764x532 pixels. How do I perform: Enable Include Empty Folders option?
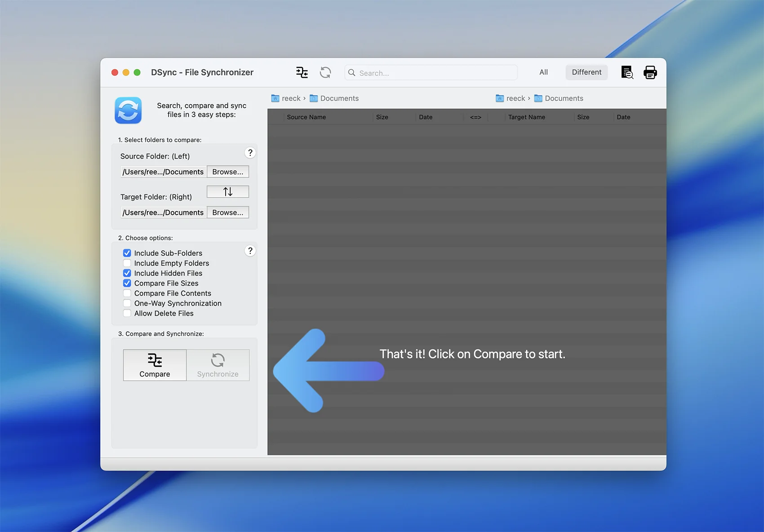[127, 263]
